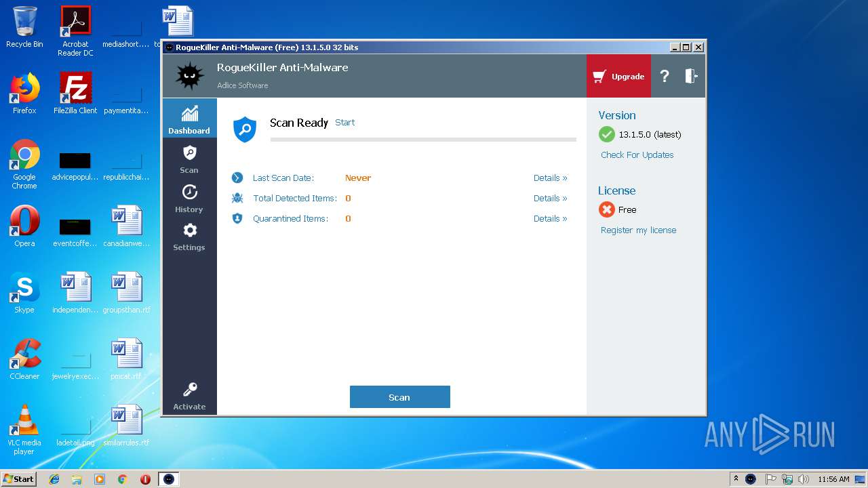
Task: Click the 'Never' last scan value
Action: tap(358, 178)
